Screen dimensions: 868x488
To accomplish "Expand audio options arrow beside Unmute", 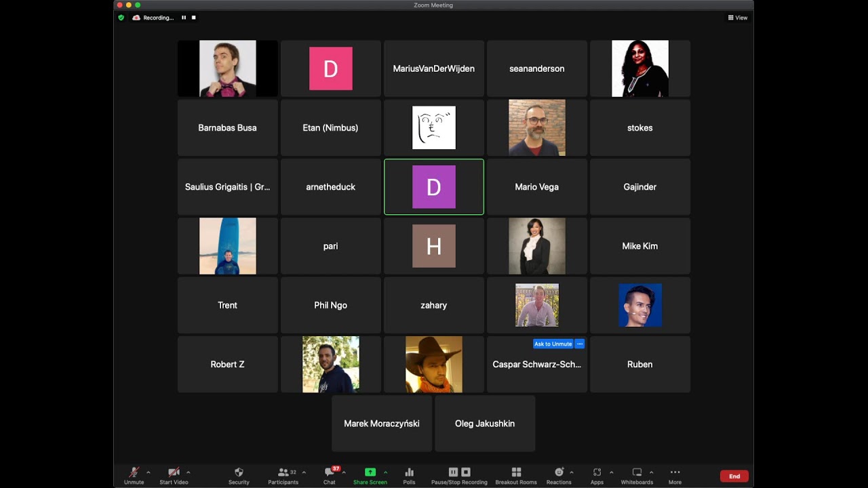I will pos(148,472).
